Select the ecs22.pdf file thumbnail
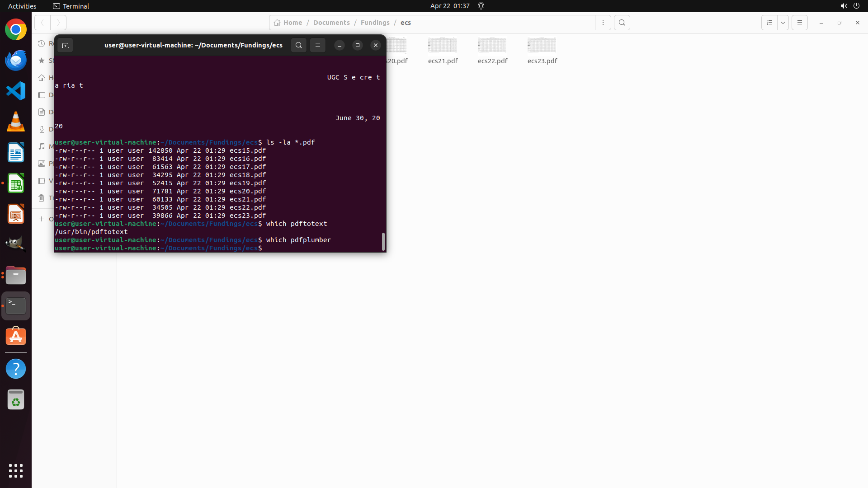 (x=492, y=45)
